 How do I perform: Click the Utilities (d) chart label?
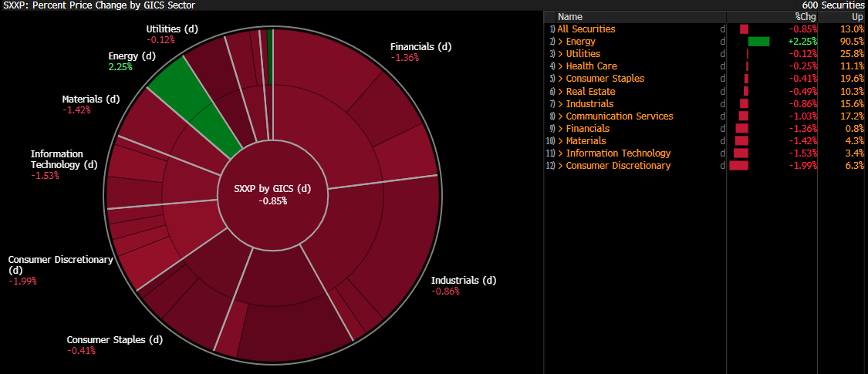[171, 29]
